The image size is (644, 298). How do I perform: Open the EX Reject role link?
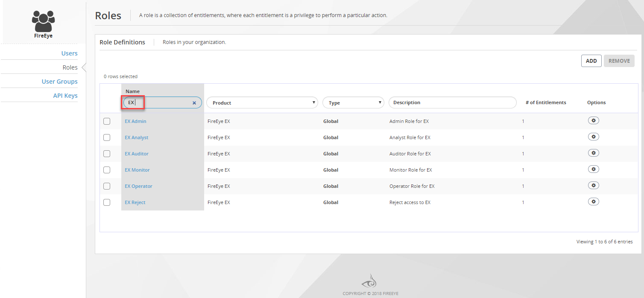[x=135, y=202]
